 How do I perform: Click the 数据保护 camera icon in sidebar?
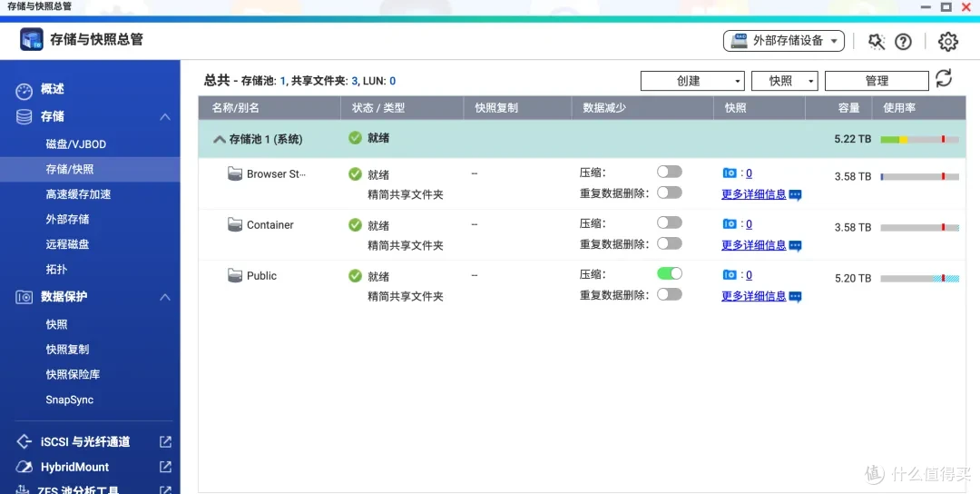pyautogui.click(x=24, y=297)
